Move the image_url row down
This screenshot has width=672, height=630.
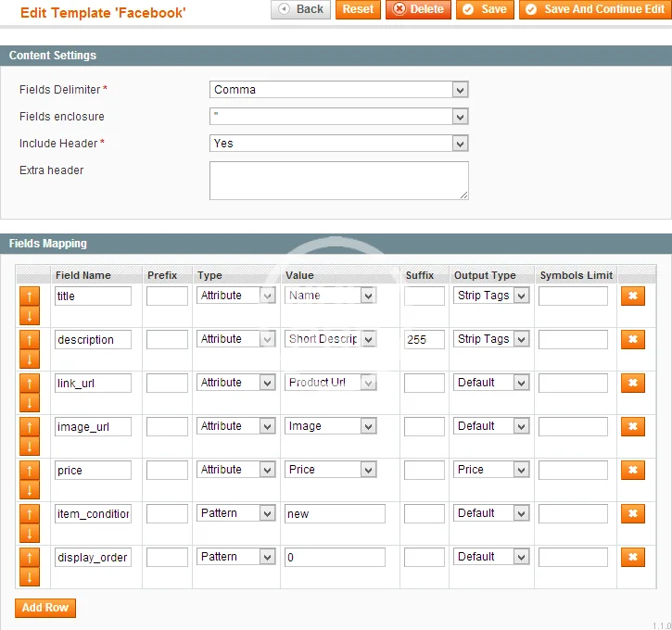tap(29, 446)
